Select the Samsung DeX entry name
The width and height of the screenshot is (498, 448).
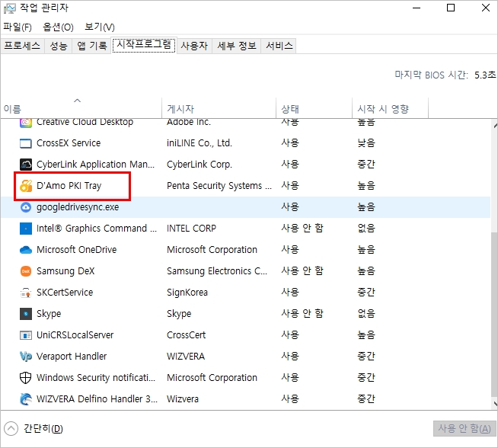tap(65, 271)
